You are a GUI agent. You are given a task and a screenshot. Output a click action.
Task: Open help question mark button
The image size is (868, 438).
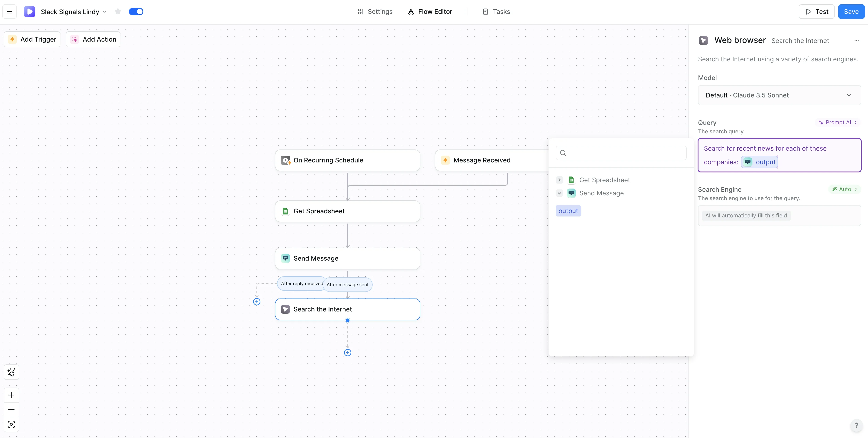[856, 425]
